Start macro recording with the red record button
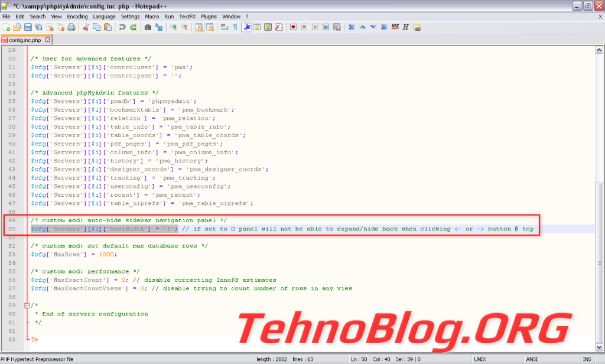Image resolution: width=605 pixels, height=364 pixels. 293,27
